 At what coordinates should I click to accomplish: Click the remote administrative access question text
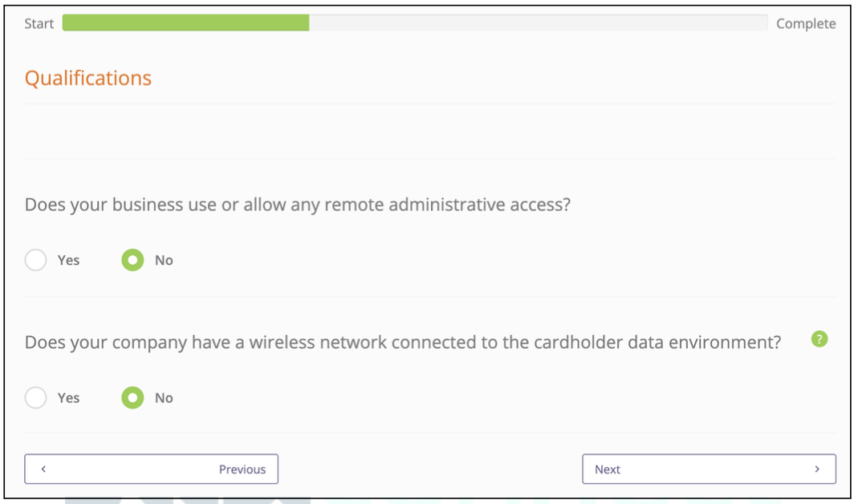(297, 205)
